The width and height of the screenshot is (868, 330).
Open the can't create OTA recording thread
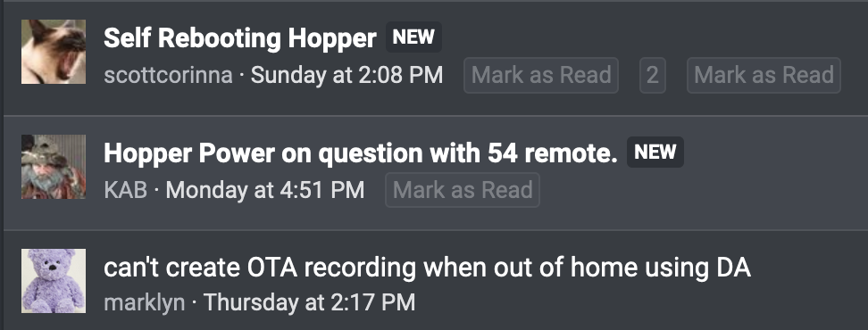click(x=427, y=268)
